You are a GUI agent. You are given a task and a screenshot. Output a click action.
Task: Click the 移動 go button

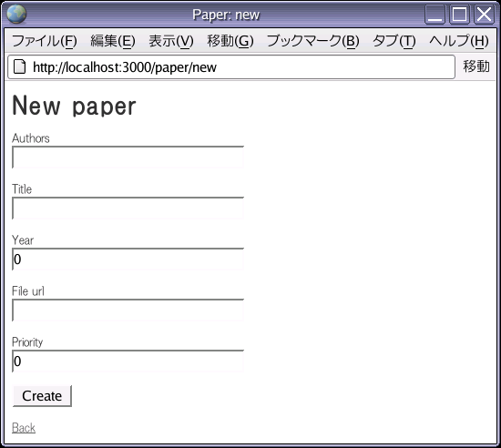click(476, 66)
